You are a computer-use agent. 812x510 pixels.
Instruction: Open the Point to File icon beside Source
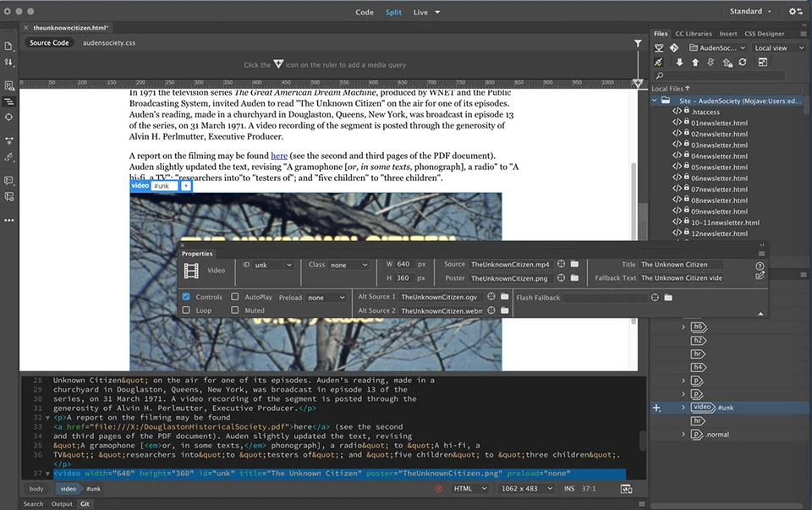coord(561,264)
